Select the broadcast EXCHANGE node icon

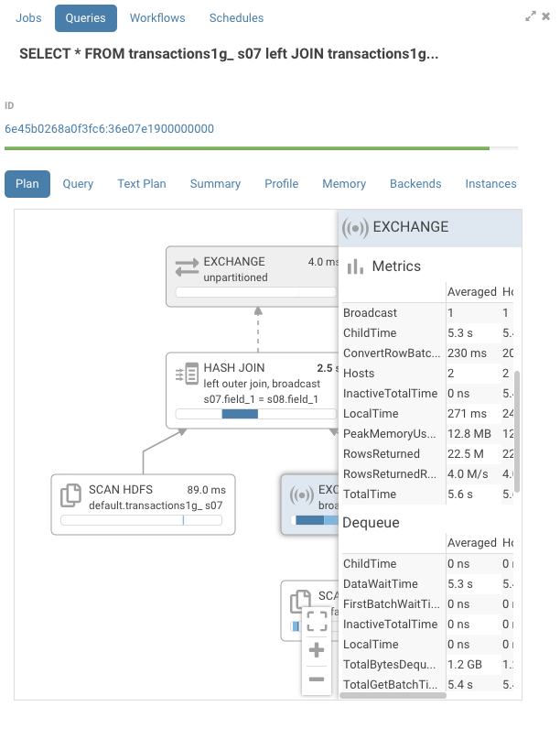click(x=301, y=495)
